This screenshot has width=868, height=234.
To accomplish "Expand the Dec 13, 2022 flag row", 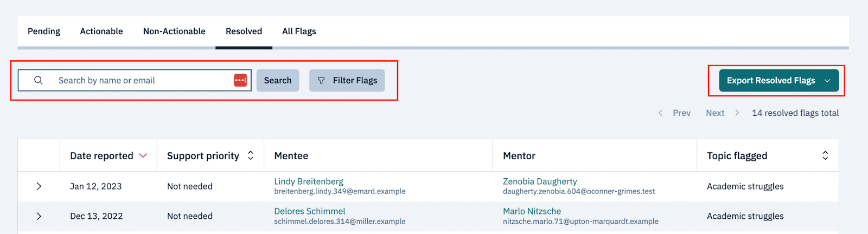I will (39, 216).
